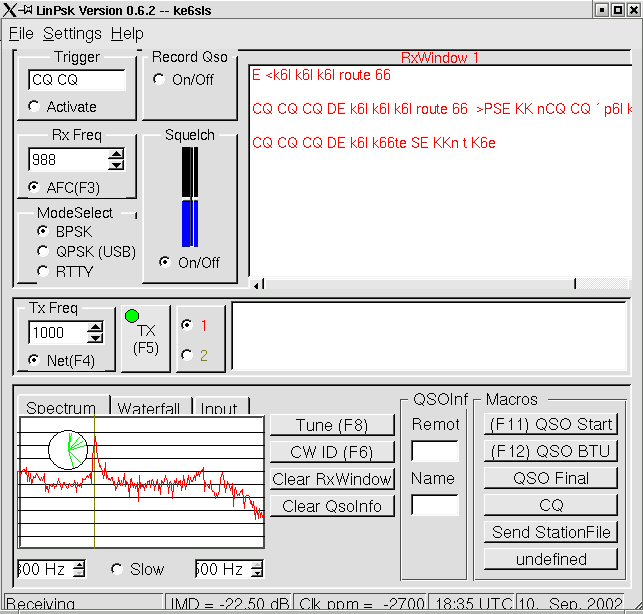
Task: Click the IMD = -22.50 dB status entry
Action: pos(229,603)
